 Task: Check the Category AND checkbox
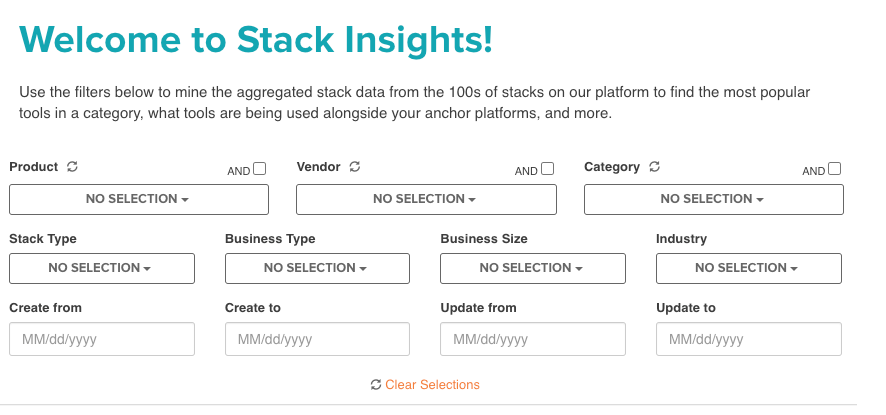pyautogui.click(x=835, y=168)
